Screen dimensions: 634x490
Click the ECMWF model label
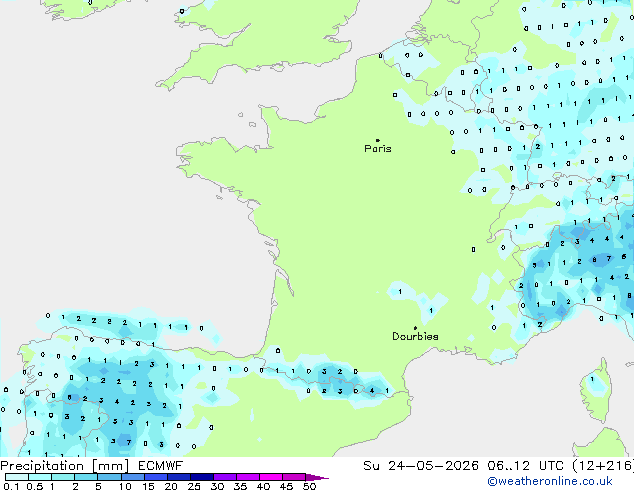click(x=161, y=466)
